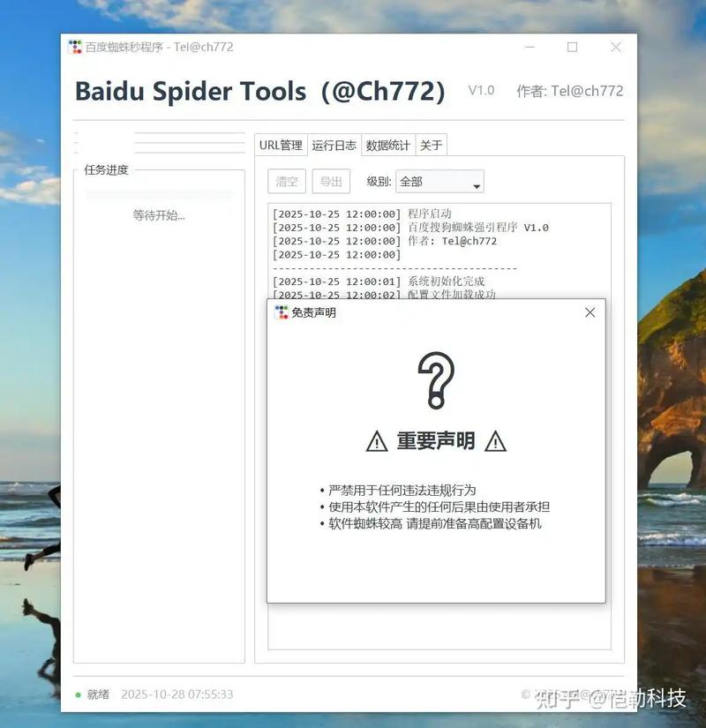Viewport: 706px width, 728px height.
Task: Open the 关于 tab
Action: (x=431, y=146)
